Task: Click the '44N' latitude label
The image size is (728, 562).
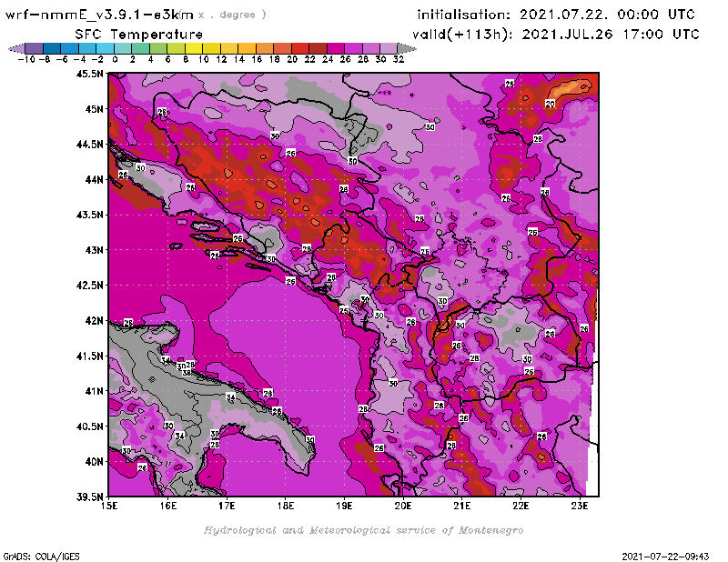Action: coord(94,179)
